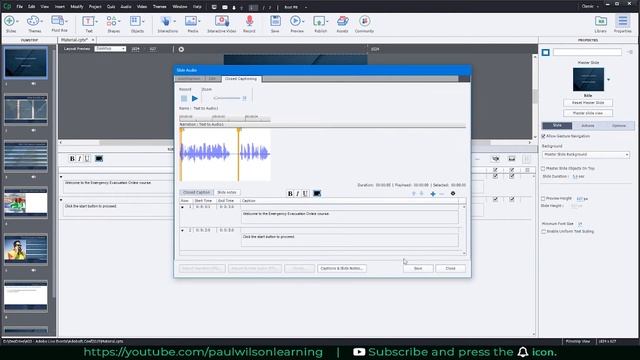This screenshot has width=640, height=360.
Task: Toggle closed caption checkbox for Welcome note
Action: coord(511,176)
